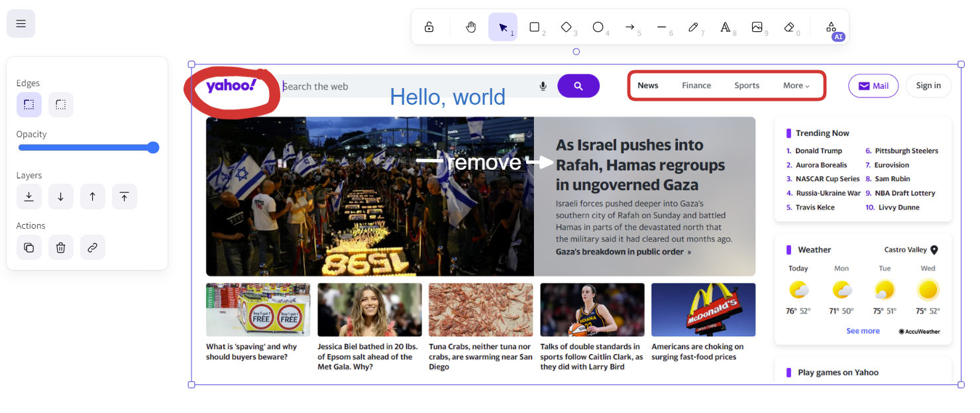Click the Sign in button
This screenshot has height=413, width=980.
pyautogui.click(x=928, y=86)
